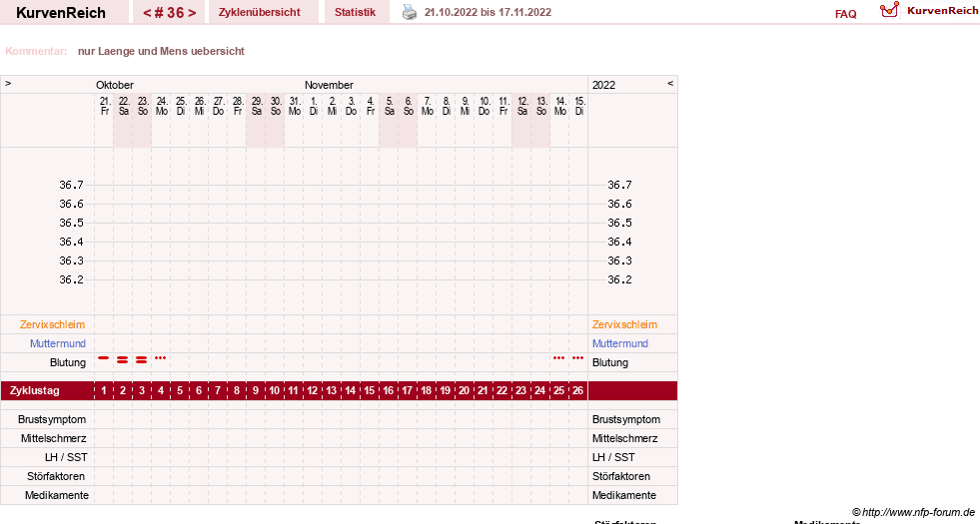Viewport: 980px width, 524px height.
Task: Click the right Muttermund label
Action: click(620, 343)
